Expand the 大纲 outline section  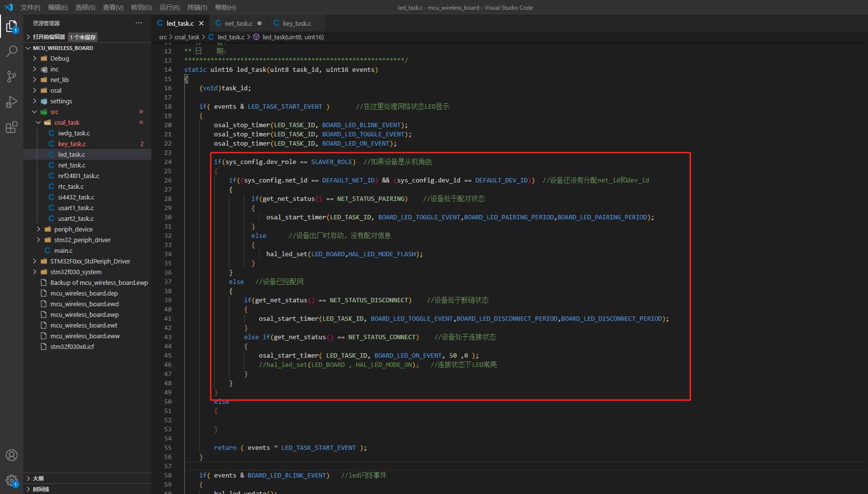tap(38, 478)
